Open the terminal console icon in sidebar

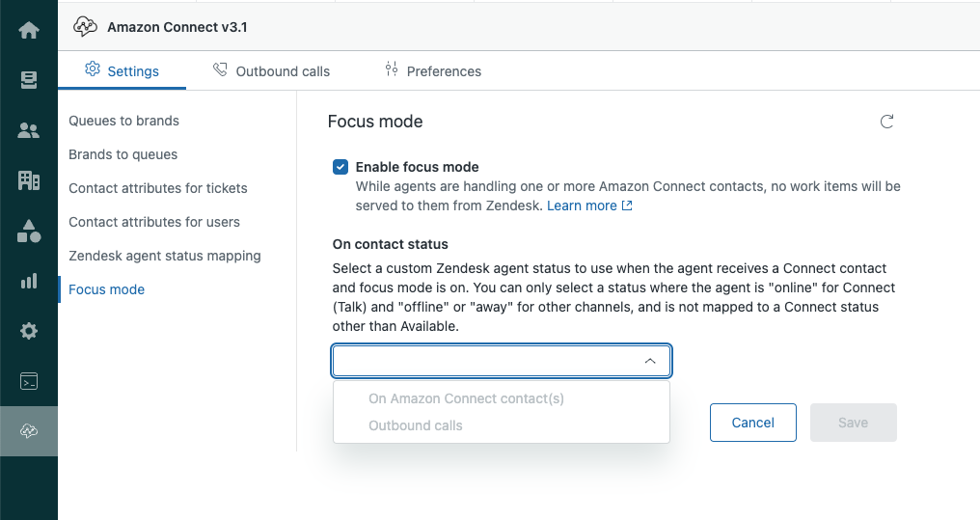[29, 381]
